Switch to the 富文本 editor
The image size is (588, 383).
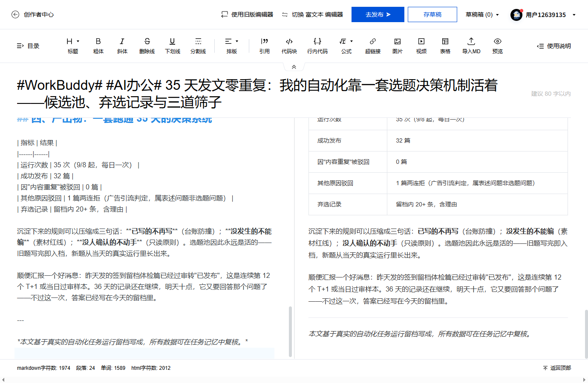tap(312, 14)
